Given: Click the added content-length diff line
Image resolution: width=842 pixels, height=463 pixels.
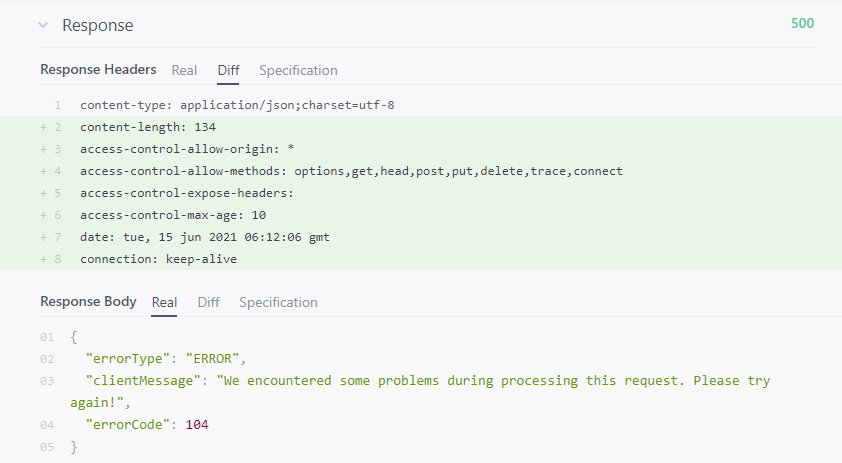Looking at the screenshot, I should coord(148,127).
